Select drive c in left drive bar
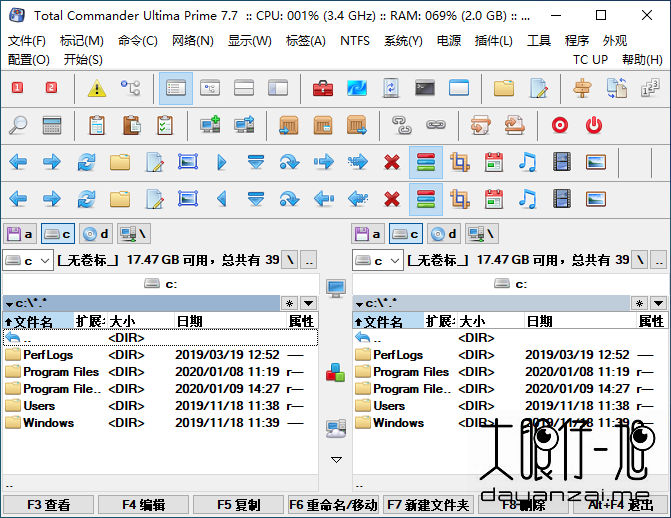The image size is (671, 518). click(x=58, y=234)
